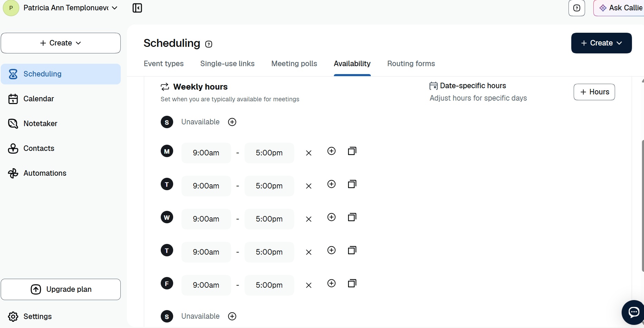Open Monday end time 5:00pm field
Image resolution: width=644 pixels, height=328 pixels.
click(269, 153)
